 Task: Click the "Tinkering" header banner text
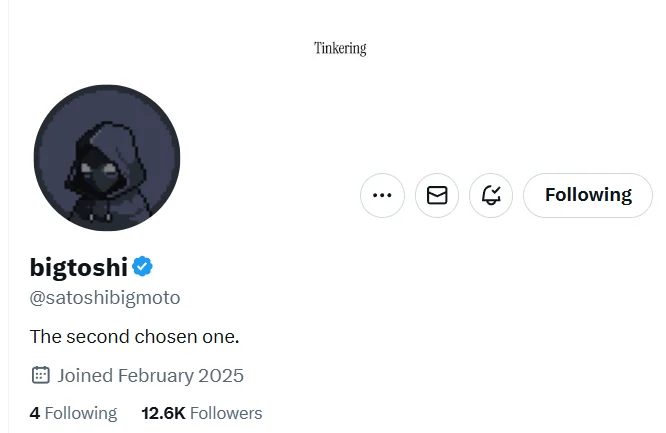click(x=340, y=48)
